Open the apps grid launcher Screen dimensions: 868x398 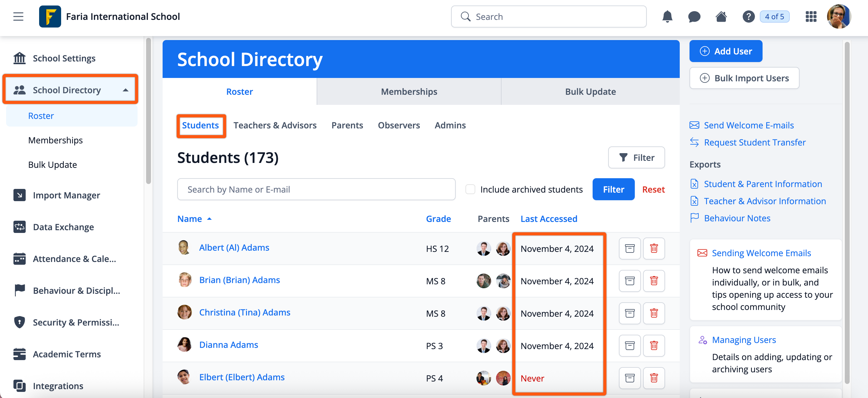click(x=811, y=17)
